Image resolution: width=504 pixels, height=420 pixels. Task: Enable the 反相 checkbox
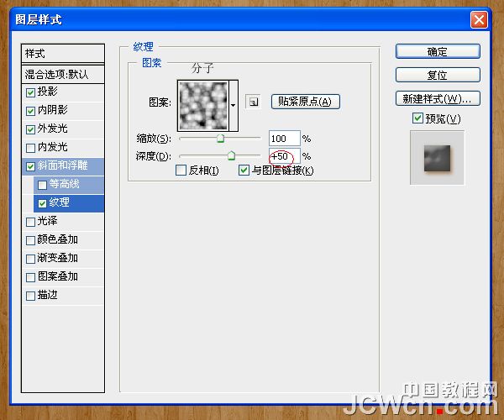click(181, 171)
